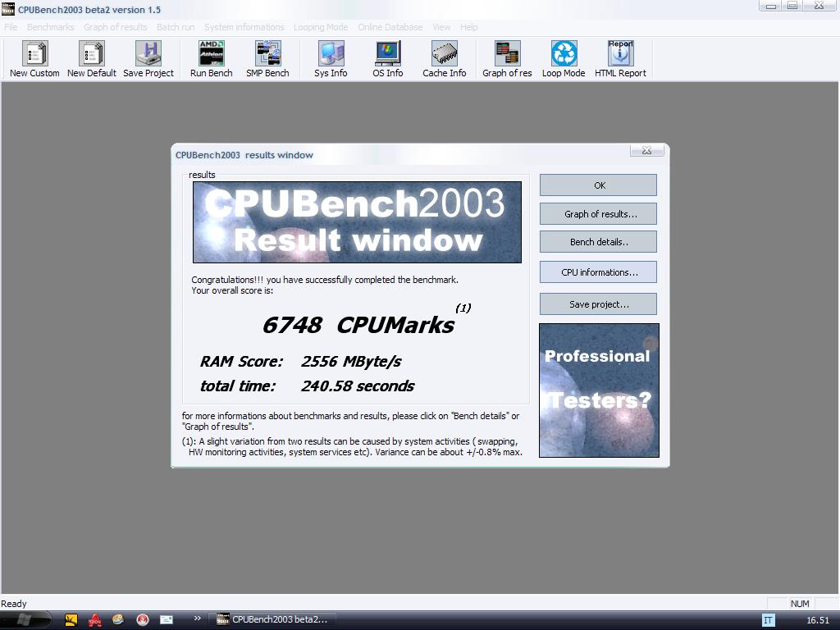The width and height of the screenshot is (840, 630).
Task: Open the System informations menu
Action: pyautogui.click(x=244, y=27)
